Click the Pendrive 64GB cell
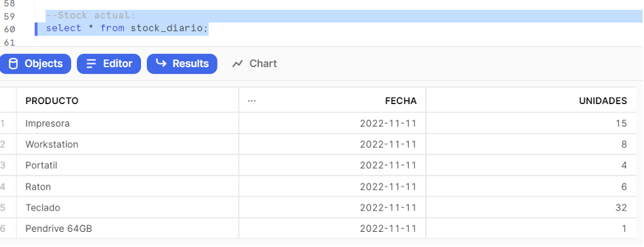 pyautogui.click(x=128, y=229)
